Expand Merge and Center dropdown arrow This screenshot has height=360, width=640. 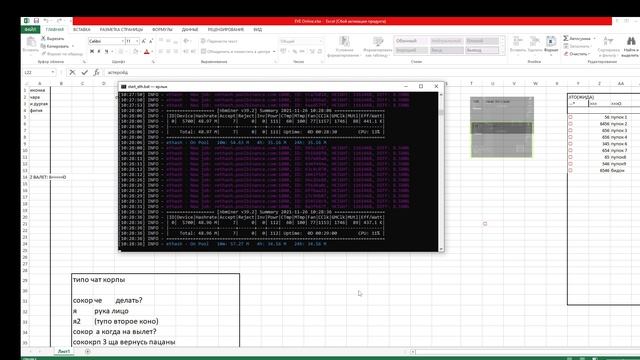click(274, 51)
